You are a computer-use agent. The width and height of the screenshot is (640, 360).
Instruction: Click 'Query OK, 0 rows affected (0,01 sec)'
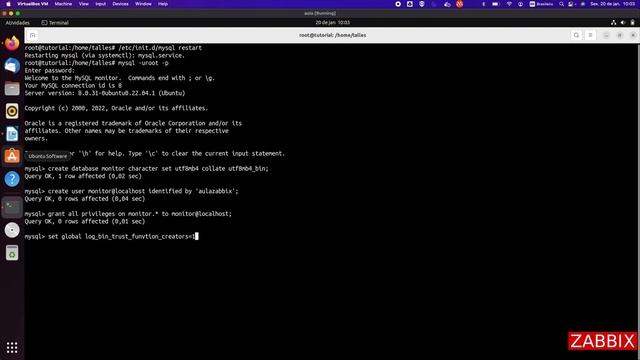[84, 222]
